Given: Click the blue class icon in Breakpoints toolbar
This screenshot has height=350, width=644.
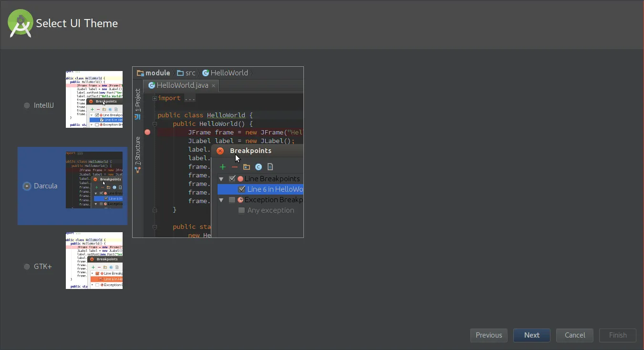Looking at the screenshot, I should coord(259,167).
